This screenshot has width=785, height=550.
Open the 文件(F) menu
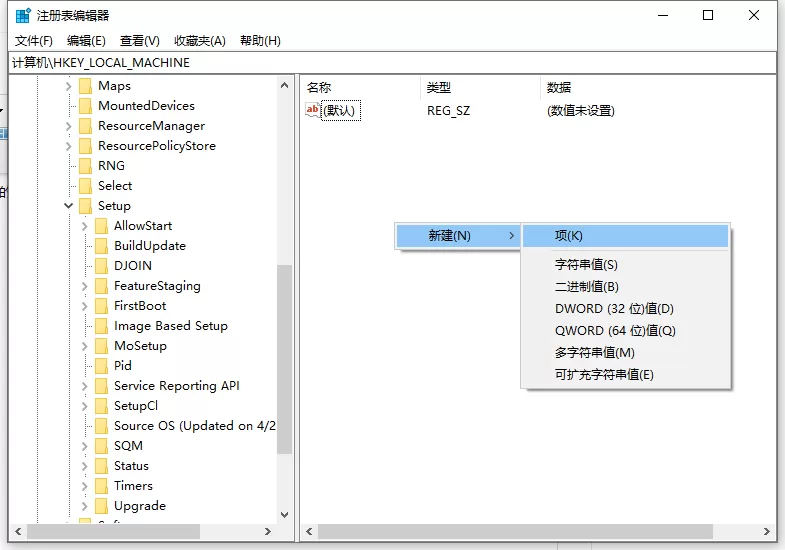click(x=34, y=41)
